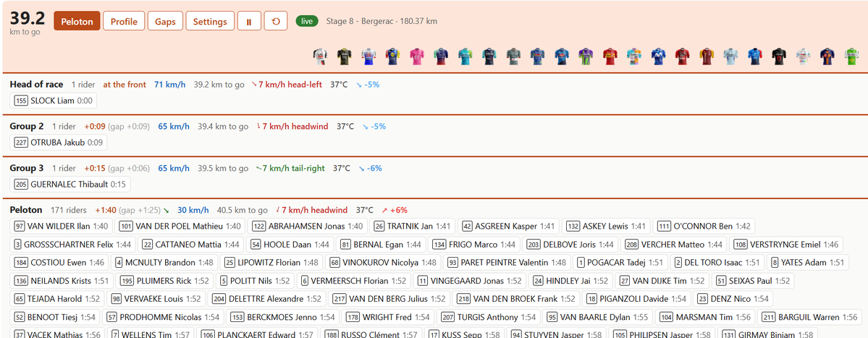The image size is (868, 338).
Task: Select rider 155 SLOCK Liam
Action: (x=54, y=101)
